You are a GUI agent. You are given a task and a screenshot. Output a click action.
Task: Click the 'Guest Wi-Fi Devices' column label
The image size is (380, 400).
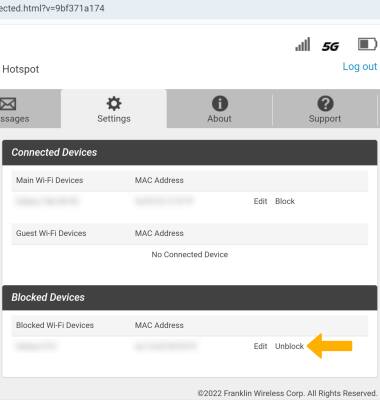tap(51, 233)
